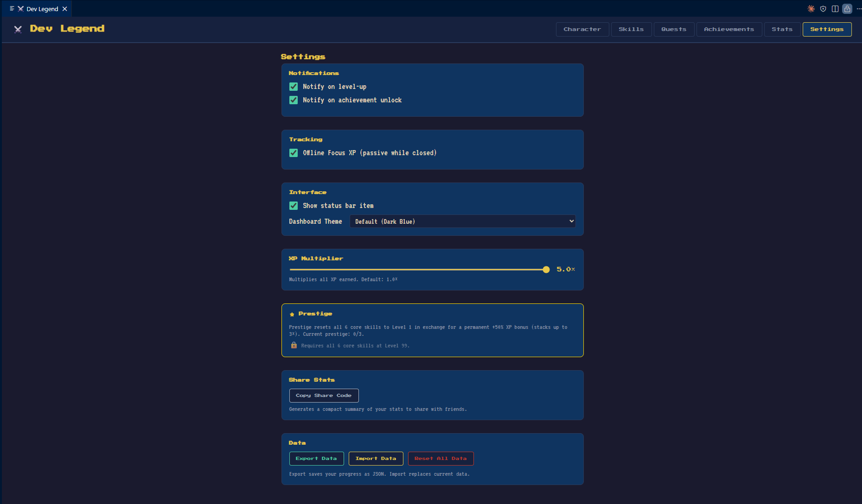Open the Stats tab
The image size is (862, 504).
point(782,29)
